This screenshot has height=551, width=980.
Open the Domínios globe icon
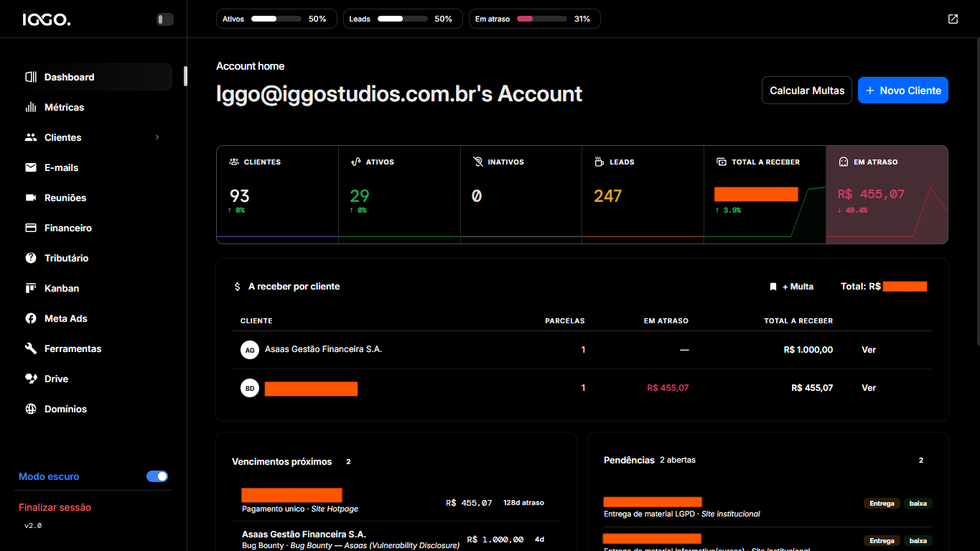click(31, 409)
